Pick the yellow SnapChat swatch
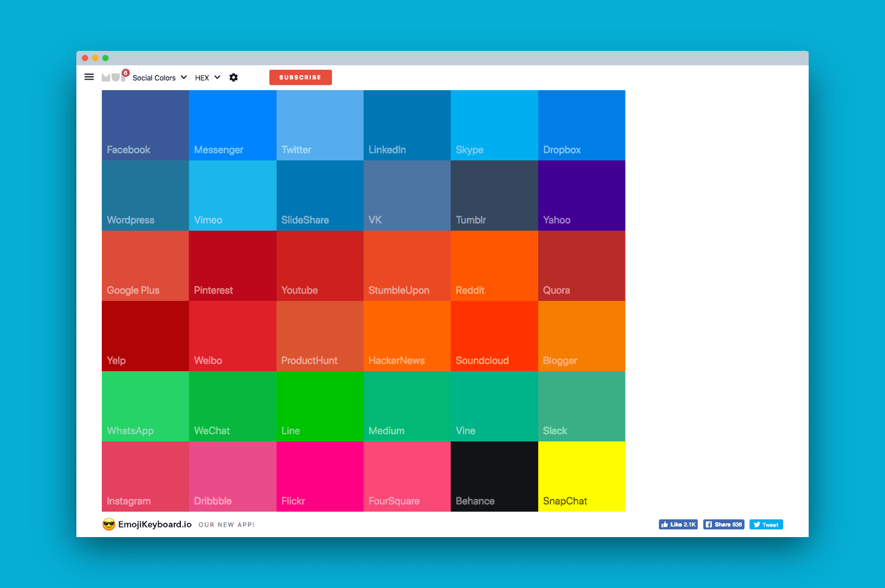Viewport: 885px width, 588px height. (581, 476)
